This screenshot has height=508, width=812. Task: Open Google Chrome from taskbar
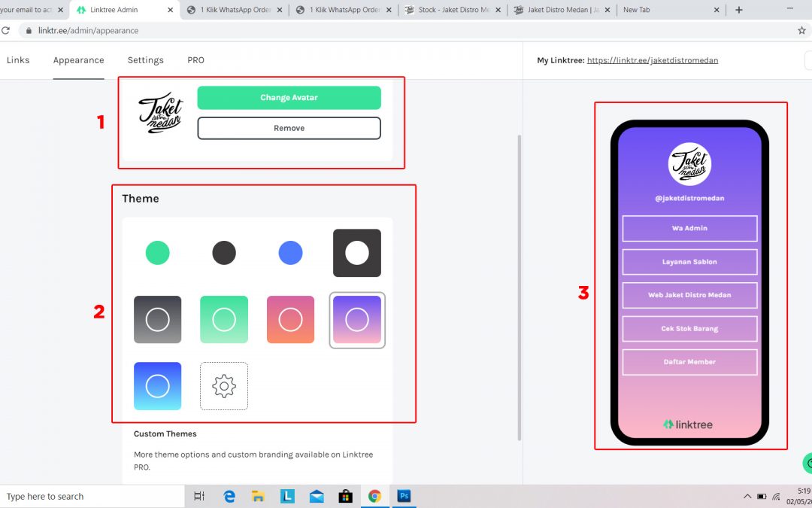374,497
